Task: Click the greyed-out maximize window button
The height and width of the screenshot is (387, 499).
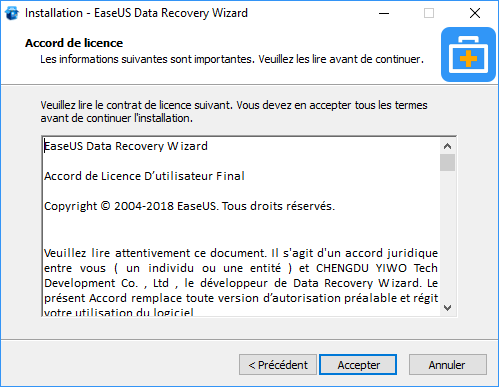Action: 429,13
